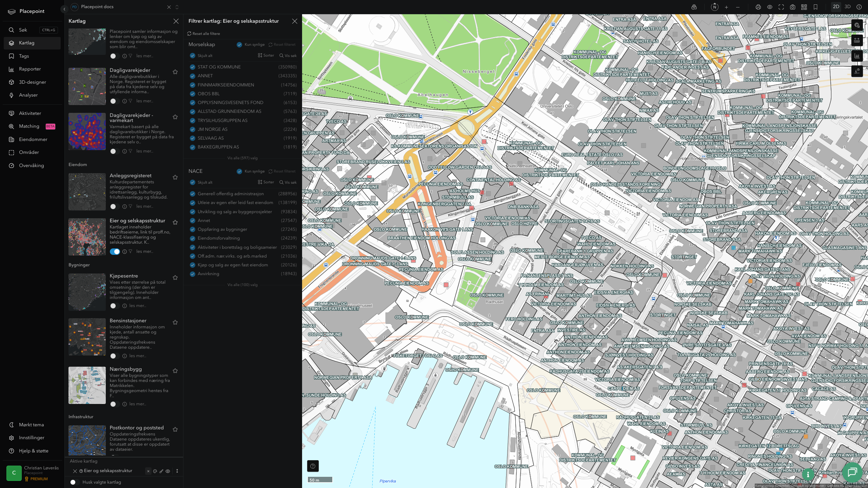Screen dimensions: 868x488
Task: Open Christian Løverås user profile
Action: pos(33,473)
